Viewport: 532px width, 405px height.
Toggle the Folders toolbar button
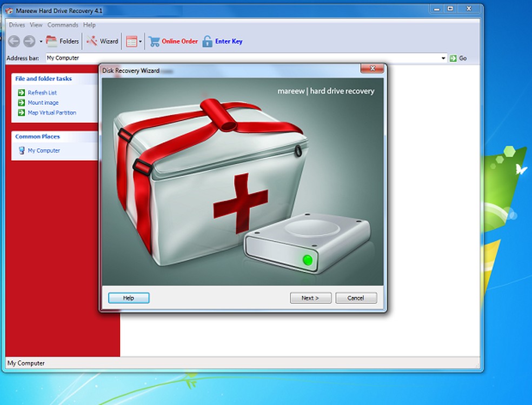62,42
